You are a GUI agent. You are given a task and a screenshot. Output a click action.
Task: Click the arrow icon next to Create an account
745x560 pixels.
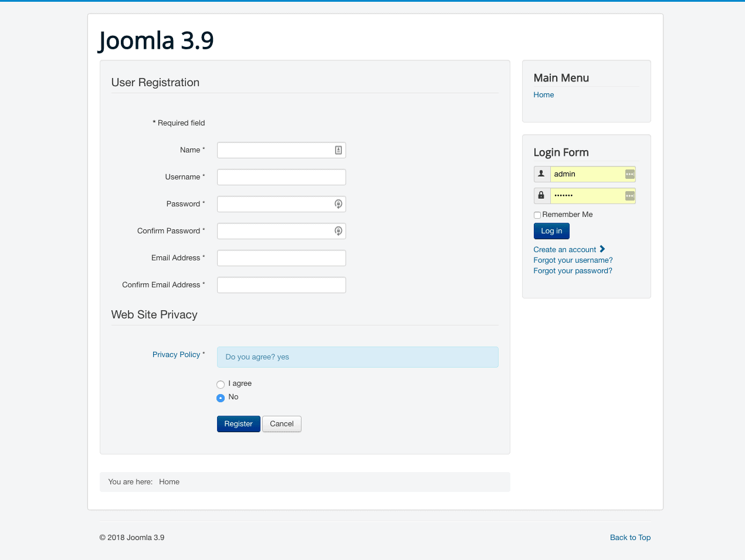click(x=602, y=249)
